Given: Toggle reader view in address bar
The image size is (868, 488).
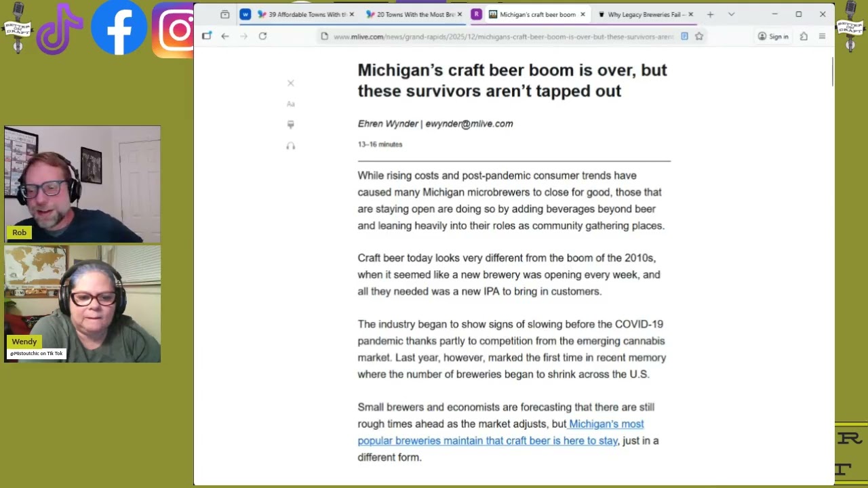Looking at the screenshot, I should pyautogui.click(x=684, y=37).
